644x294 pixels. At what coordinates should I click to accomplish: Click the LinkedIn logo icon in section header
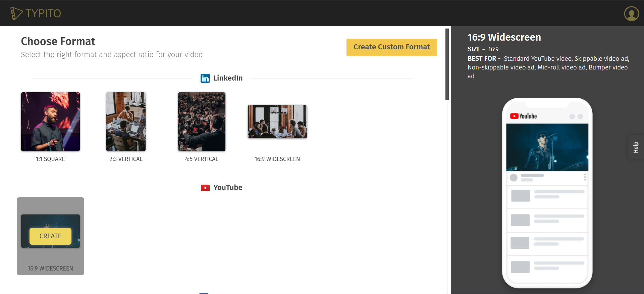click(205, 78)
